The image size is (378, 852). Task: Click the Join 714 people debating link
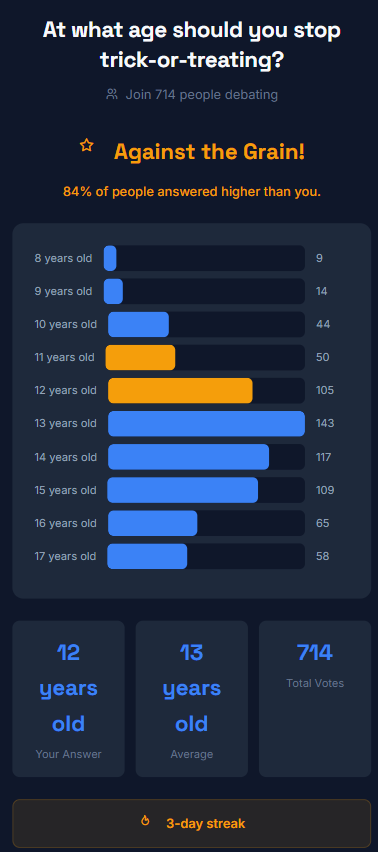[201, 95]
